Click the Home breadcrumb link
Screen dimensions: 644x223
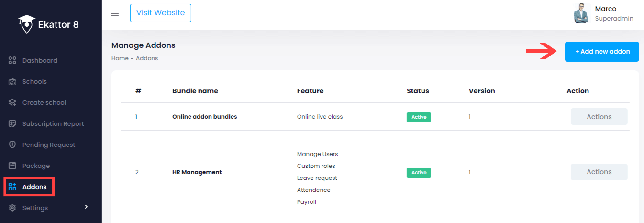point(120,58)
